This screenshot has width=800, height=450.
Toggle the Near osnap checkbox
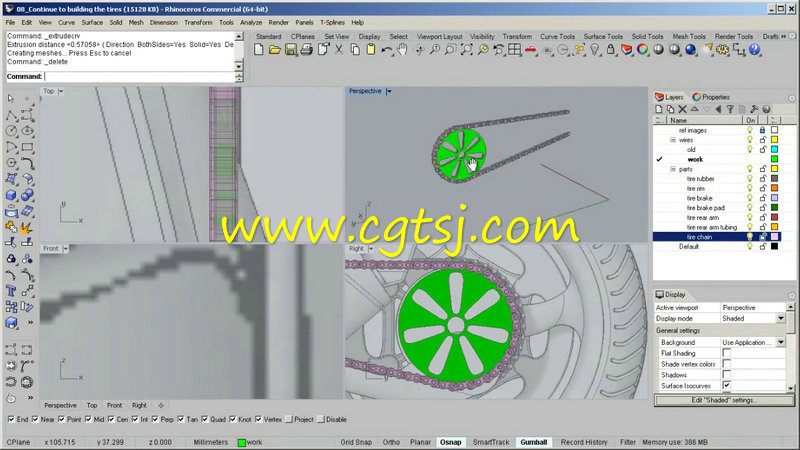[x=35, y=419]
